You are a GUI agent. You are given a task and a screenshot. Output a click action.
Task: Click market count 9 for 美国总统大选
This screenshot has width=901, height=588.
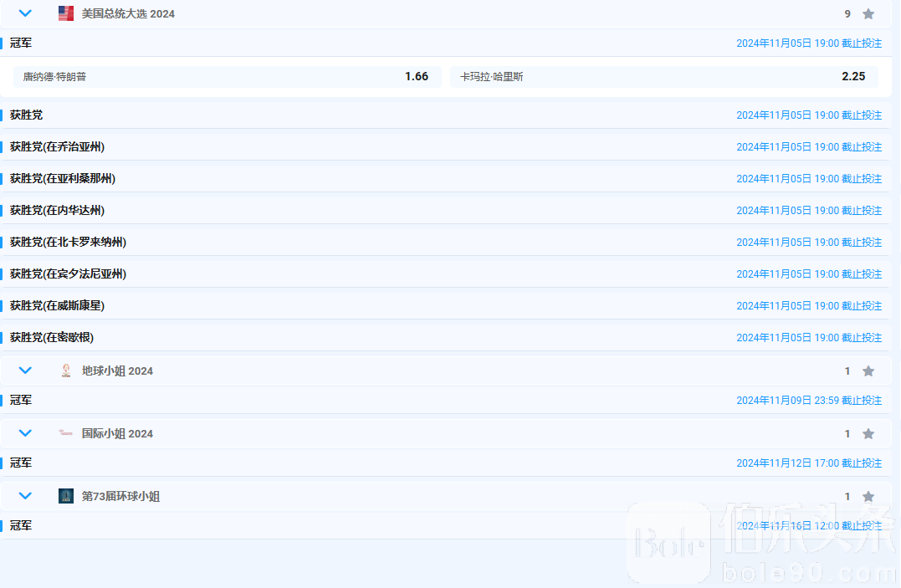point(847,13)
